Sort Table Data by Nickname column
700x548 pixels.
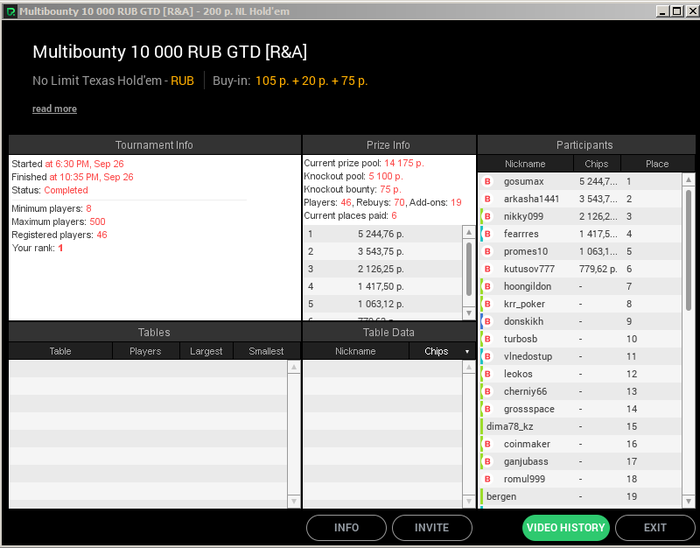click(x=355, y=351)
